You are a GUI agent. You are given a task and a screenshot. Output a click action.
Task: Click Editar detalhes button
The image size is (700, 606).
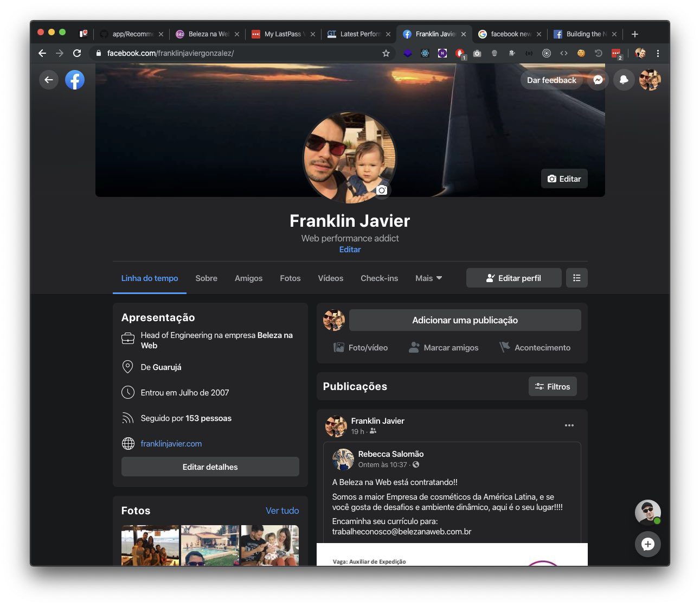pos(210,467)
